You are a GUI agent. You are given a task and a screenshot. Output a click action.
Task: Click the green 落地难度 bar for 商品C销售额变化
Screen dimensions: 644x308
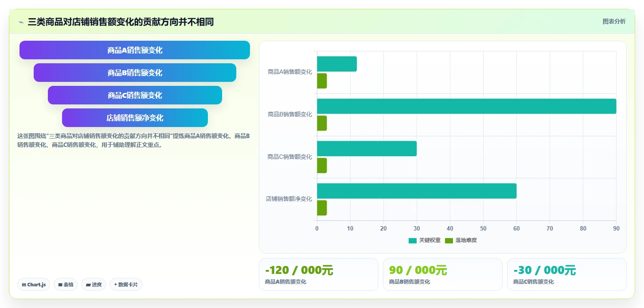pyautogui.click(x=322, y=166)
